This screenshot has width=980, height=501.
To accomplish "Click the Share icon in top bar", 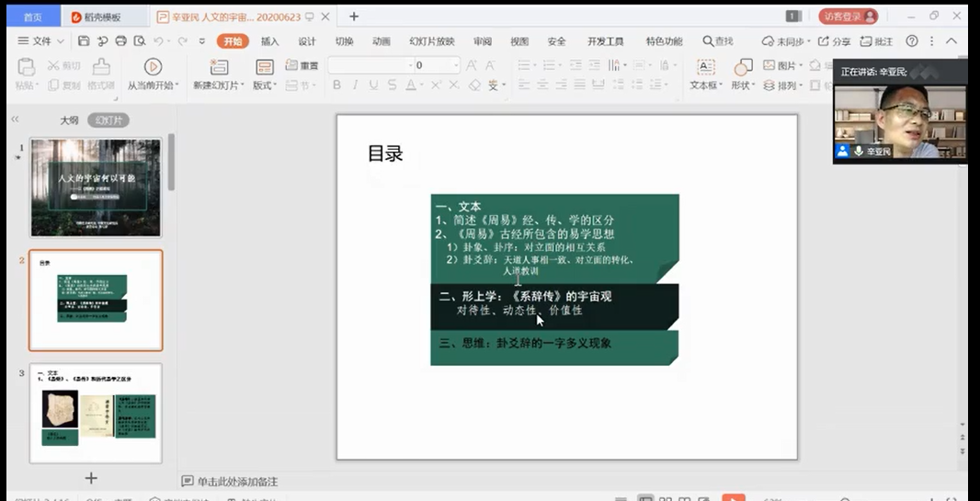I will click(x=834, y=41).
